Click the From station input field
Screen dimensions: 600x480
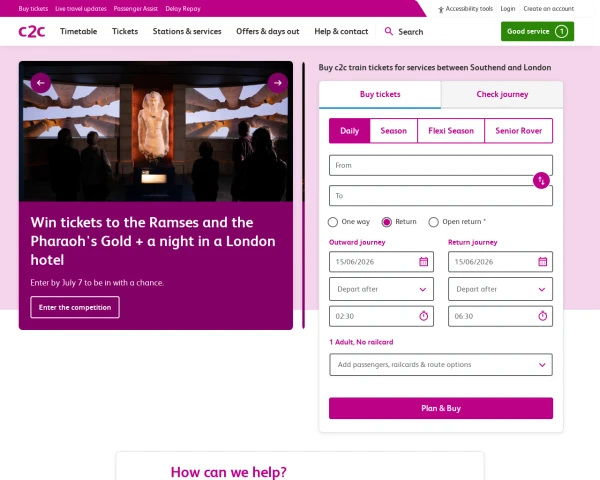tap(441, 165)
